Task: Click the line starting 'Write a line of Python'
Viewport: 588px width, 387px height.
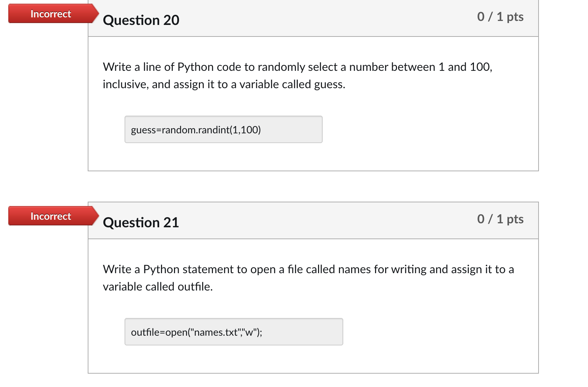Action: [x=297, y=67]
